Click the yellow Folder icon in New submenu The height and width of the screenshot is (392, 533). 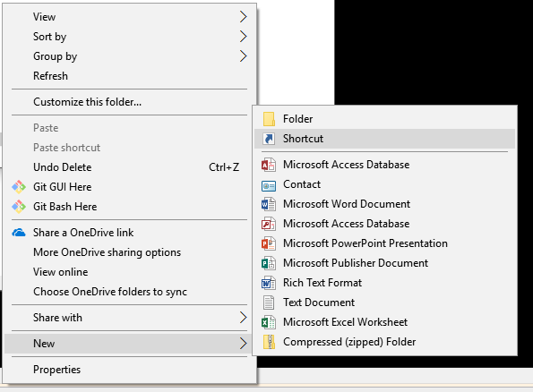tap(269, 119)
